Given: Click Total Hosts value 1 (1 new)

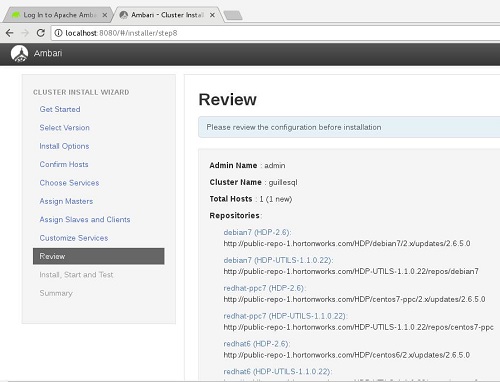Looking at the screenshot, I should click(x=276, y=199).
